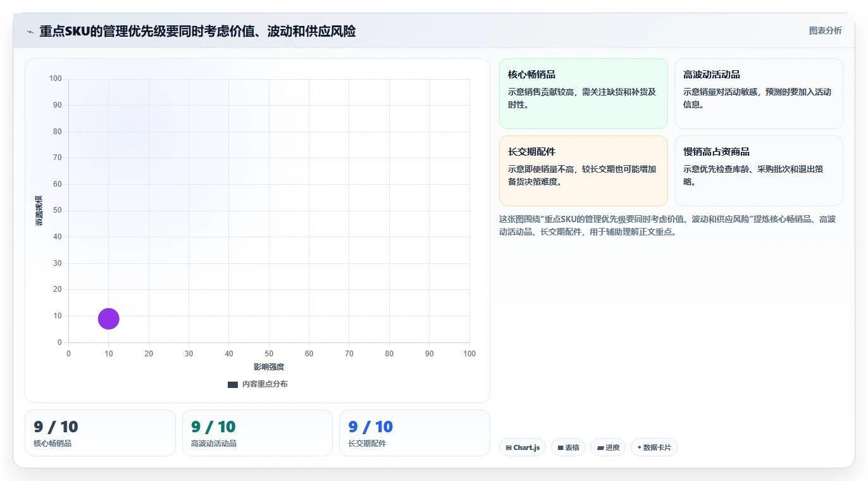Viewport: 868px width, 481px height.
Task: Click the x-axis tick label 50
Action: pos(269,354)
